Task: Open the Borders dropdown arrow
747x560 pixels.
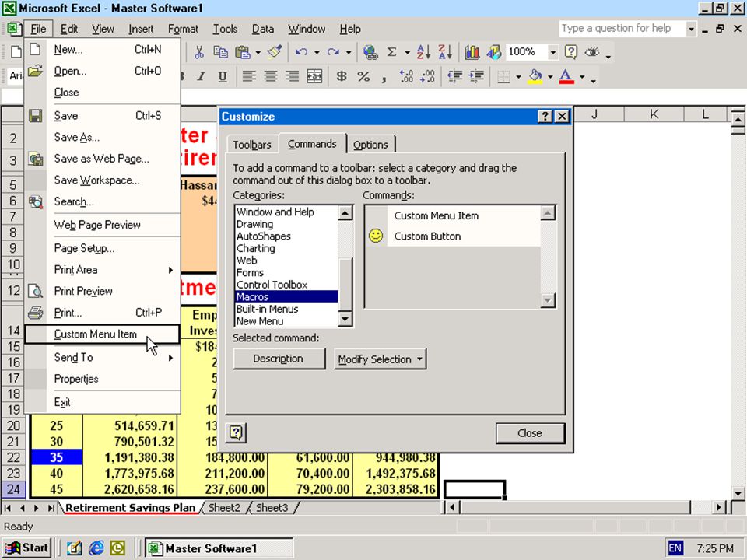Action: [518, 77]
